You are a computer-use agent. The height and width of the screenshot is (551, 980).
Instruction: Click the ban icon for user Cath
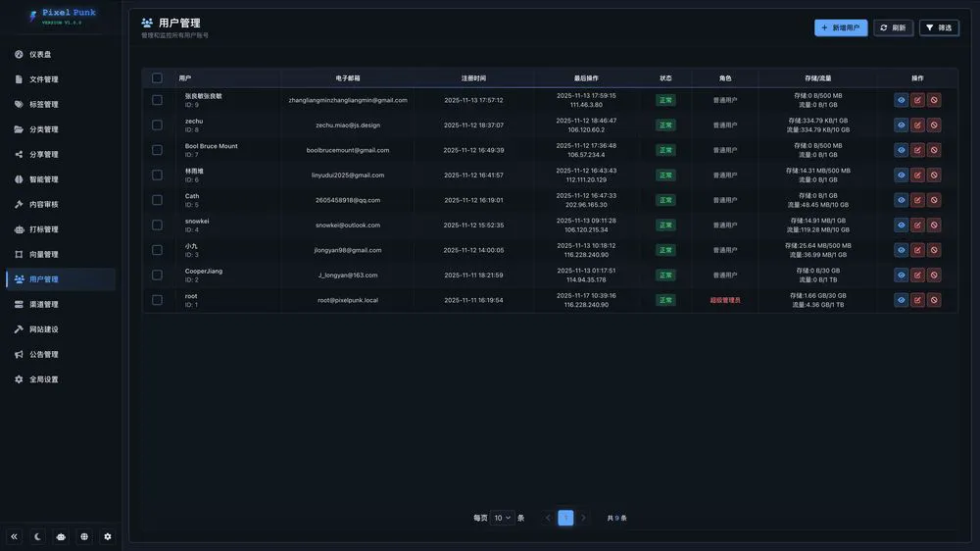[x=934, y=200]
